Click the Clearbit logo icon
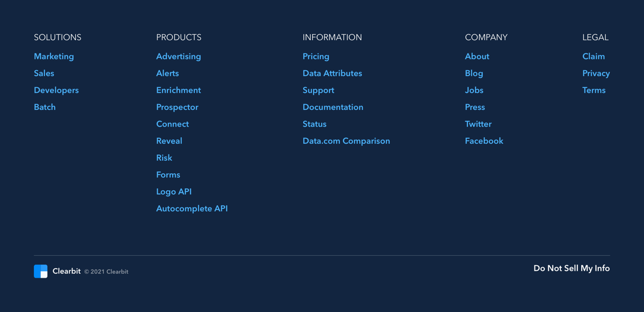The height and width of the screenshot is (312, 644). coord(41,271)
